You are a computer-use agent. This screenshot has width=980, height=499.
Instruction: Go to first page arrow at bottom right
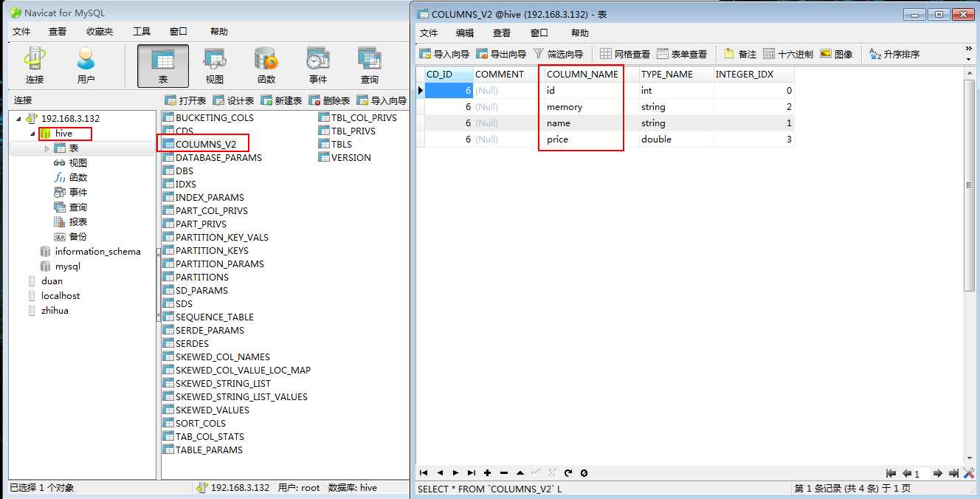tap(891, 473)
